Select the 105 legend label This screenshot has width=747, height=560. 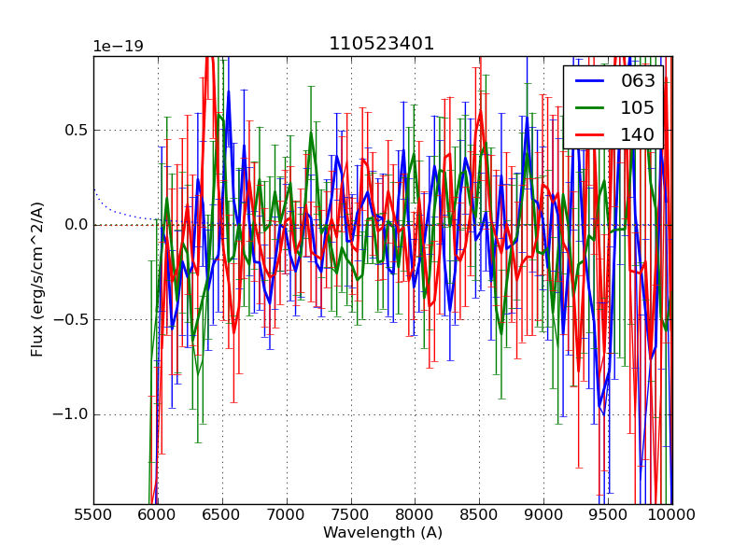(638, 107)
